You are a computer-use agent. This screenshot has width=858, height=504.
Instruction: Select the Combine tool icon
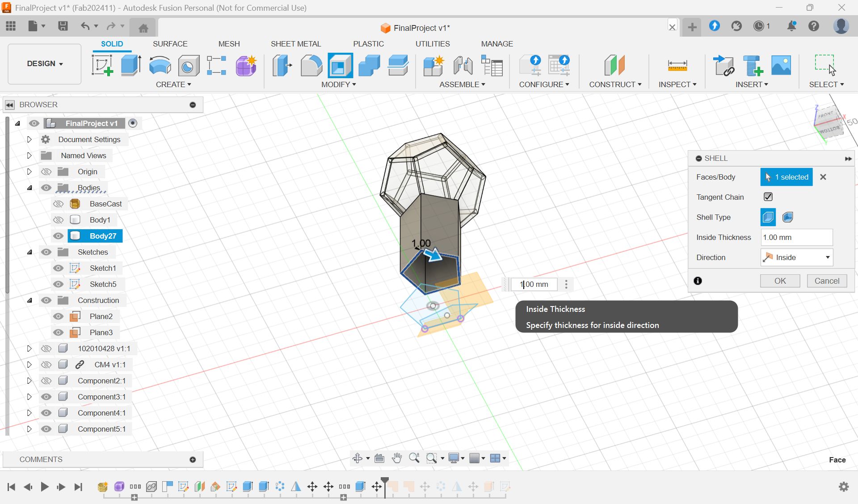click(x=369, y=65)
